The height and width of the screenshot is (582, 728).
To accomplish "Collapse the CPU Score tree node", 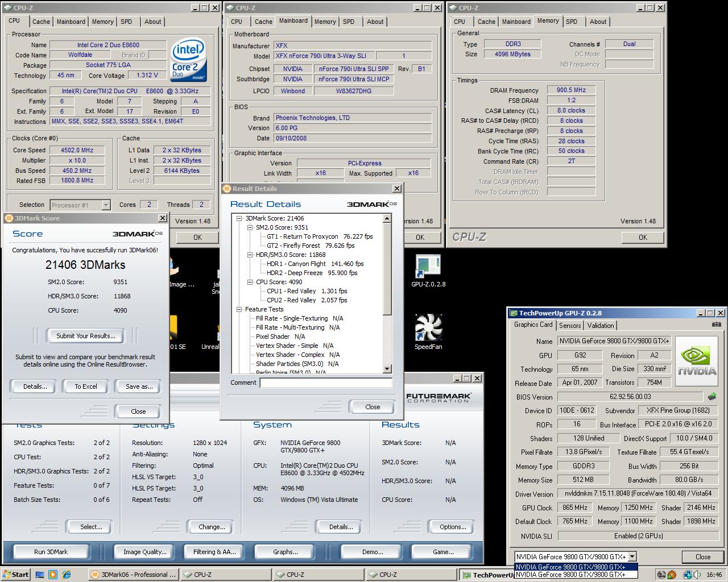I will [250, 282].
